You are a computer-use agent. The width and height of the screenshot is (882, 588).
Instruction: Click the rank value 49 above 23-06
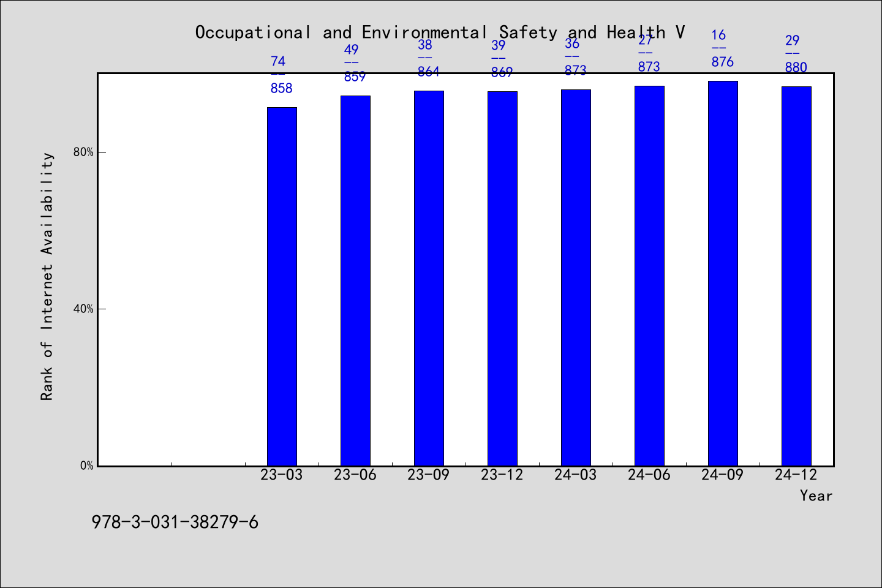(351, 50)
